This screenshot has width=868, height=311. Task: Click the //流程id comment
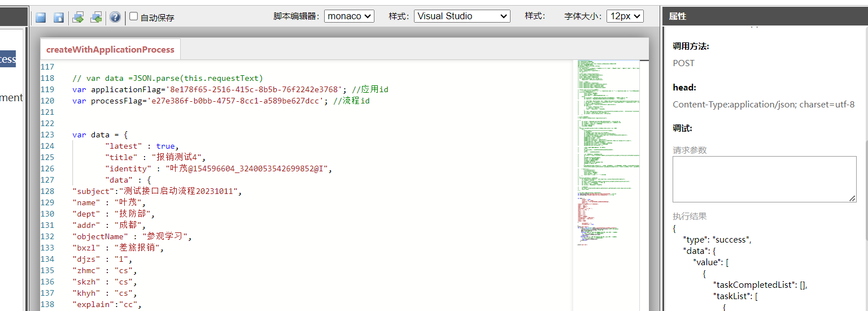point(351,101)
